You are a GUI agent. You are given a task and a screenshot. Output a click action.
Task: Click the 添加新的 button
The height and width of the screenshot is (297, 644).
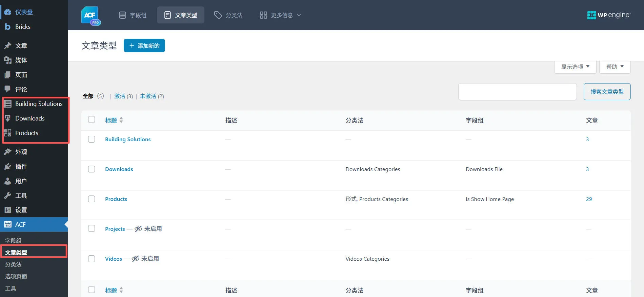tap(144, 45)
